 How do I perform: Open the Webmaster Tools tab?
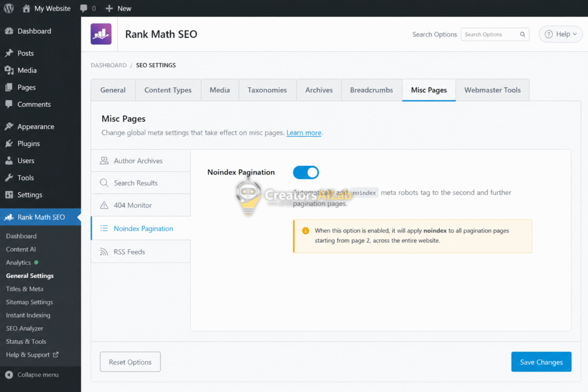click(x=492, y=90)
